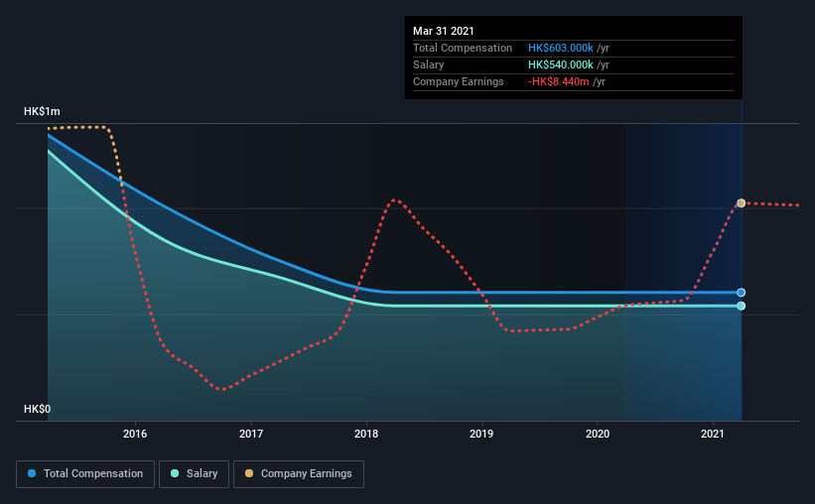Image resolution: width=815 pixels, height=504 pixels.
Task: Click the 2016 x-axis label
Action: point(135,434)
